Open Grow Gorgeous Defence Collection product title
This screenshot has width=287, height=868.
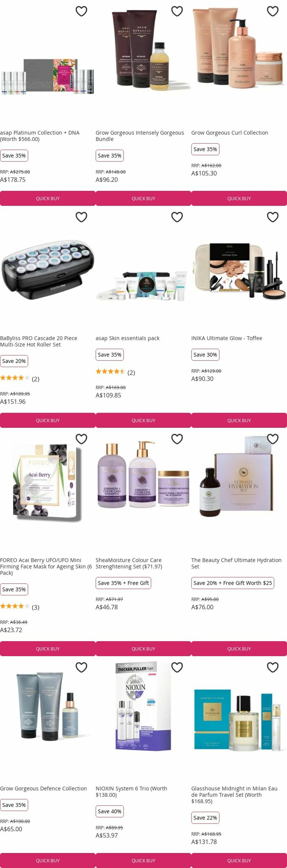43,788
